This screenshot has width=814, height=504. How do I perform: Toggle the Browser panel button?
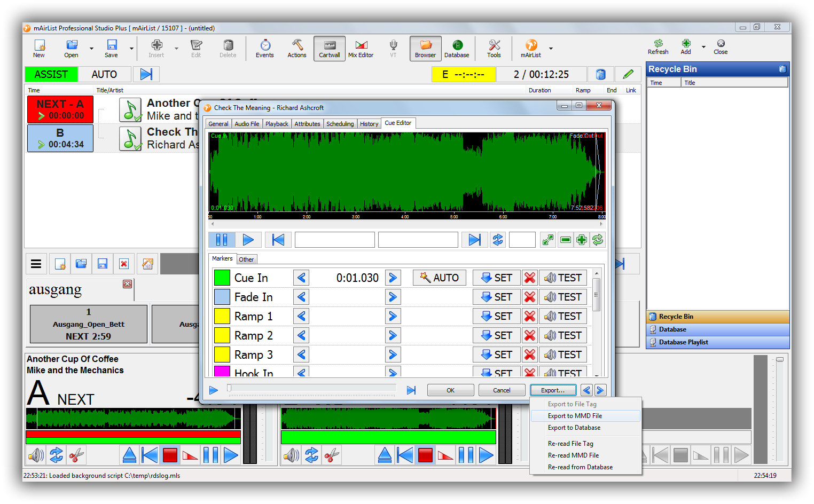(x=426, y=49)
